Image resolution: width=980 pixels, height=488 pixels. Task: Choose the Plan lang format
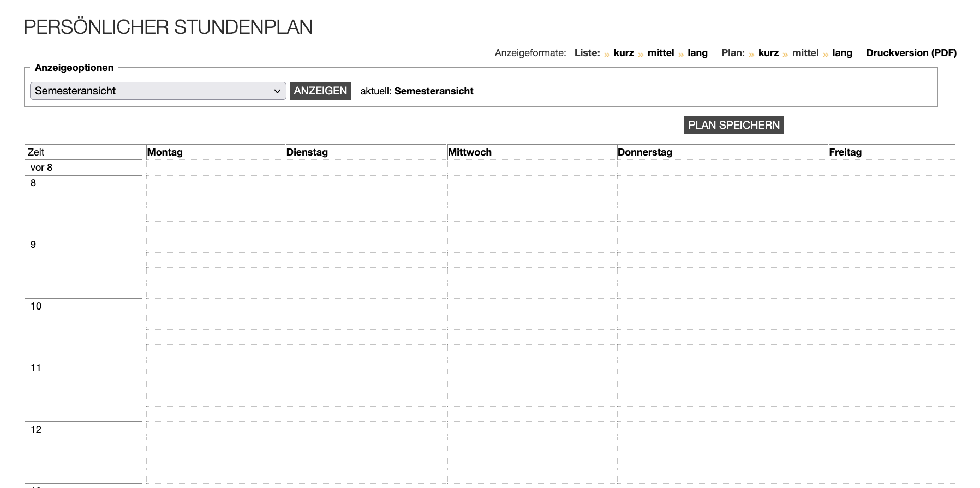[842, 53]
